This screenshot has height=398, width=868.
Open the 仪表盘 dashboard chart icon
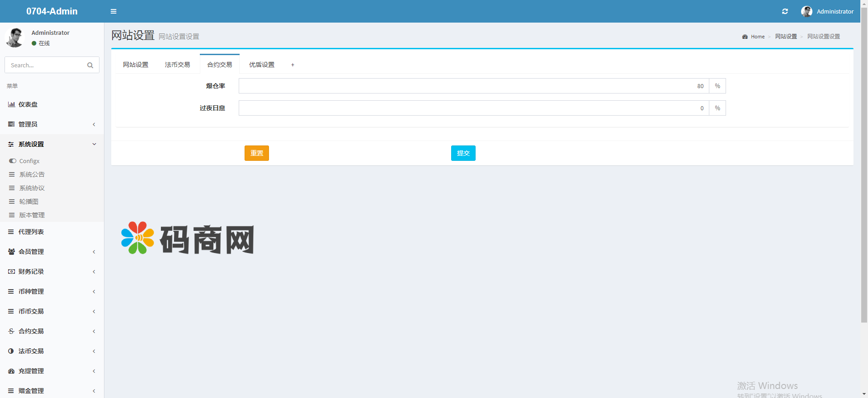pyautogui.click(x=11, y=104)
